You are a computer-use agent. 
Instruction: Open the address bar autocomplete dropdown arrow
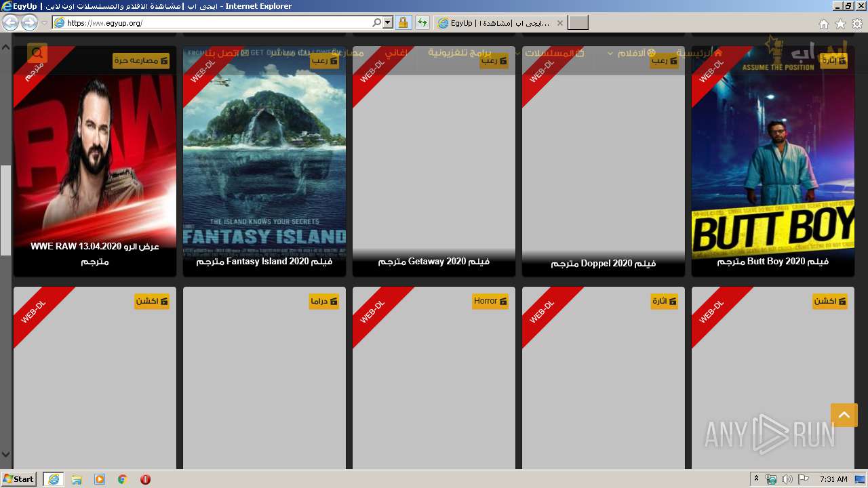click(x=388, y=22)
